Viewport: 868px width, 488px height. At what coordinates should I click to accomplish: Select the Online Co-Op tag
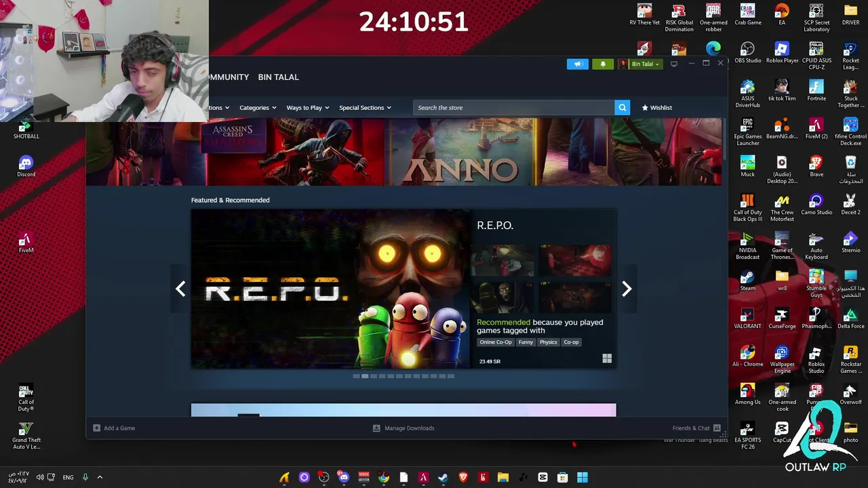[x=496, y=342]
